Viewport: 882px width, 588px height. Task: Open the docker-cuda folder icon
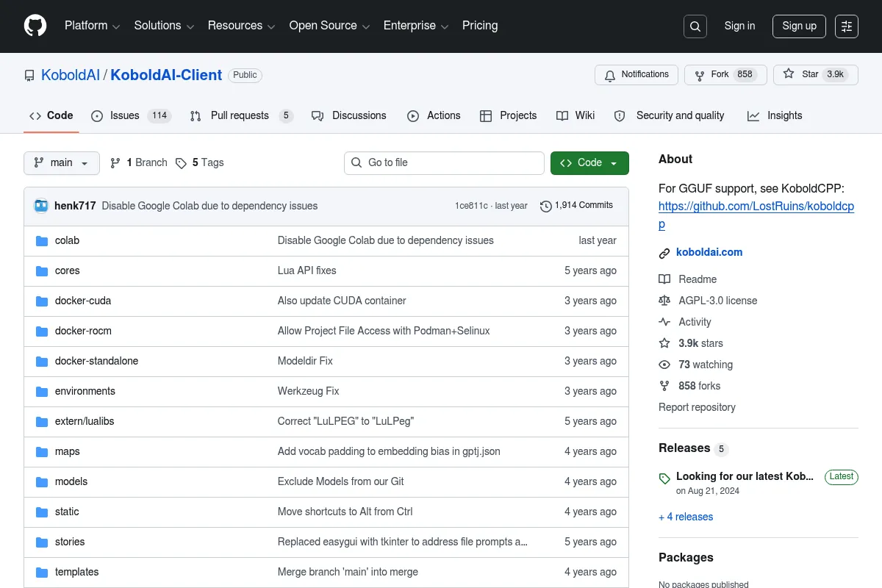tap(42, 301)
